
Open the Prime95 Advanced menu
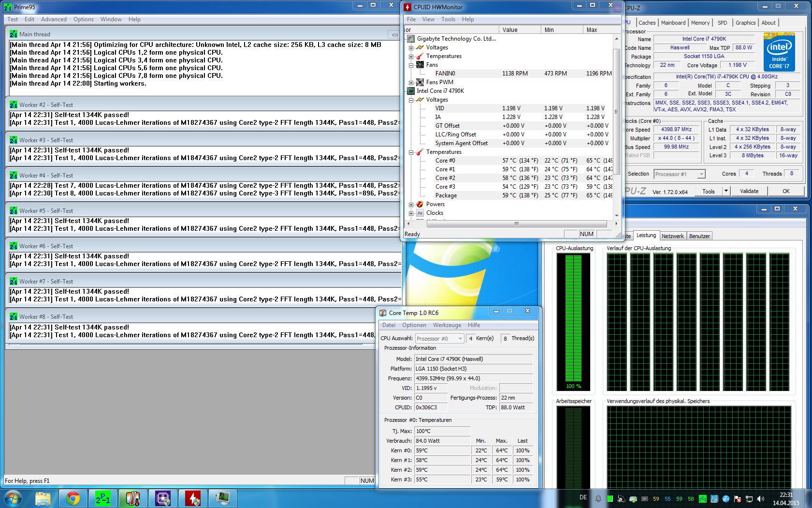click(54, 19)
